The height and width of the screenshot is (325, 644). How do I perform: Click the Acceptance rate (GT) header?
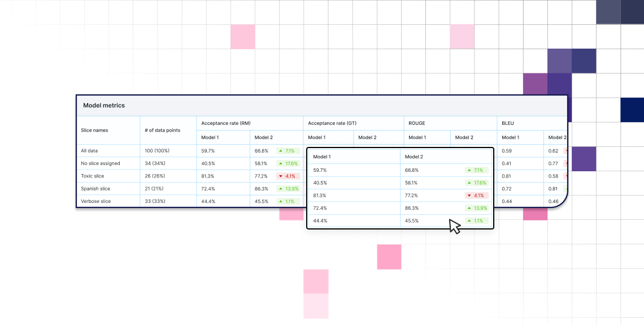click(332, 123)
